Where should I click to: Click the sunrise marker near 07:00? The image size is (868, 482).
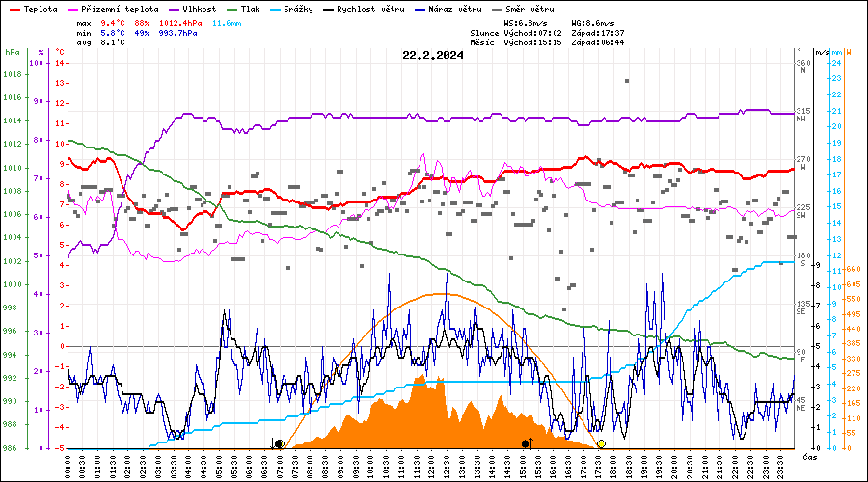[278, 443]
